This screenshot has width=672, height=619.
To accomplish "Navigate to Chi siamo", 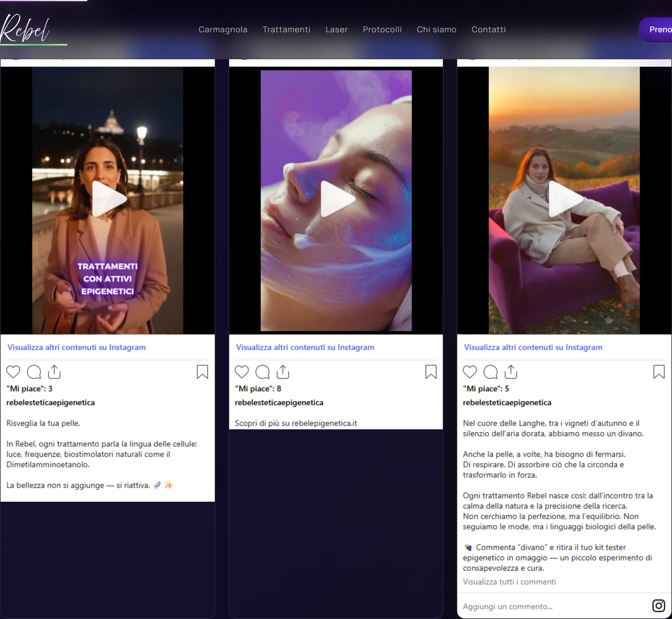I will (436, 29).
